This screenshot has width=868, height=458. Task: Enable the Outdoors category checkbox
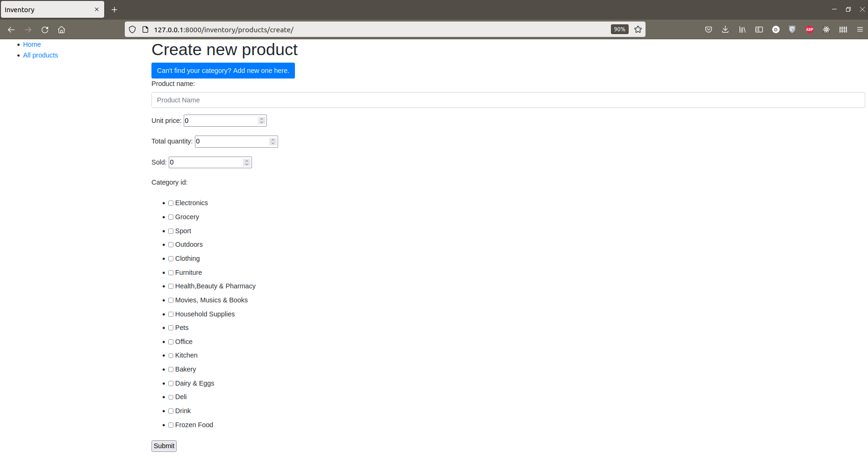pos(171,245)
